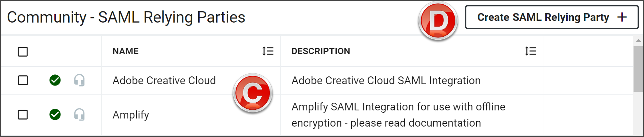Toggle the select-all checkbox in the header
This screenshot has width=644, height=137.
tap(23, 52)
